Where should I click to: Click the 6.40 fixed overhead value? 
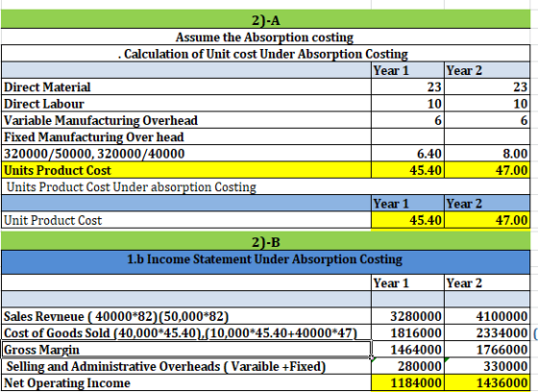pos(407,153)
